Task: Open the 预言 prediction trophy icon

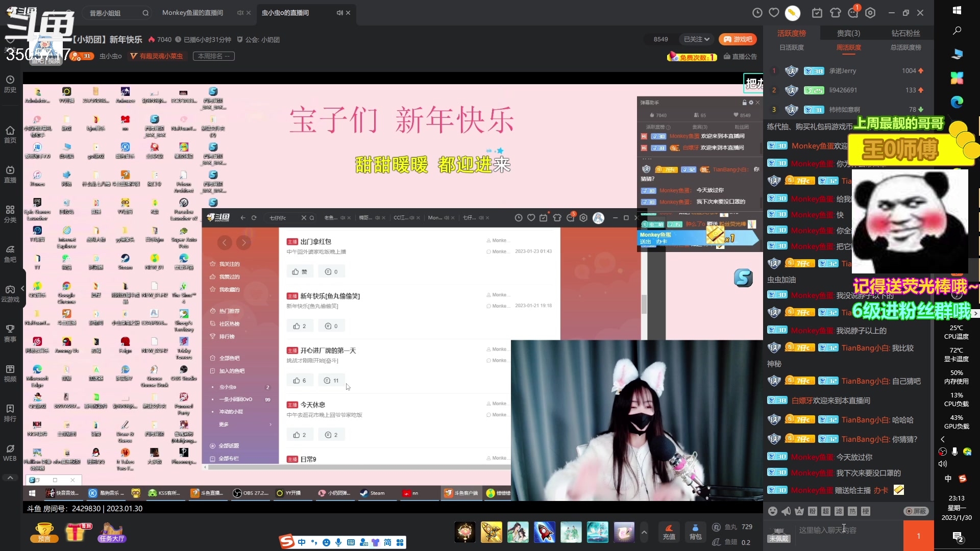Action: 44,532
